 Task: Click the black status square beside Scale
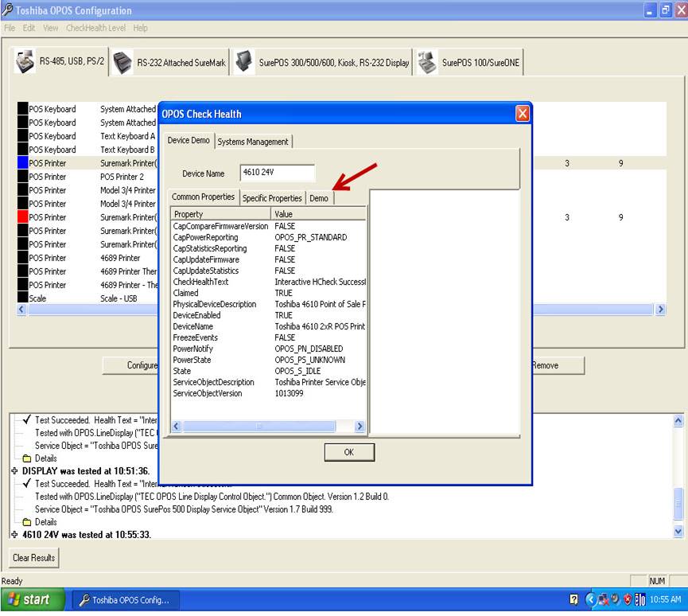click(x=22, y=298)
